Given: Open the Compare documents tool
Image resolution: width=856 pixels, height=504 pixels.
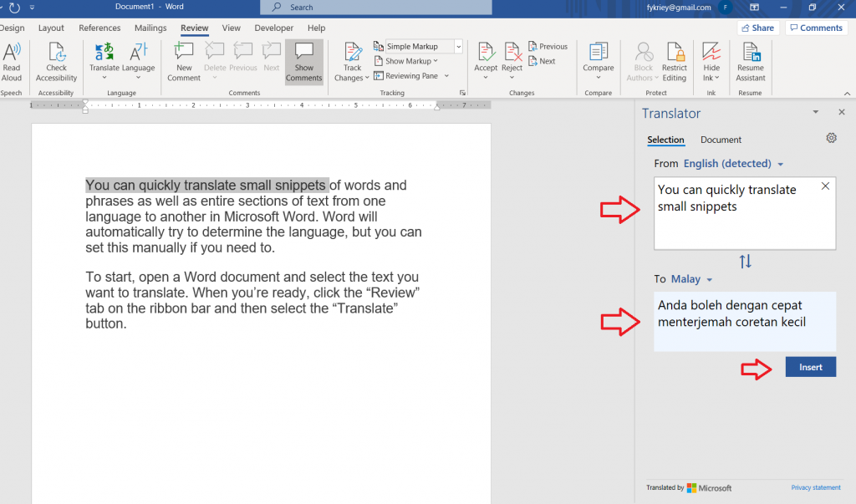Looking at the screenshot, I should point(598,54).
